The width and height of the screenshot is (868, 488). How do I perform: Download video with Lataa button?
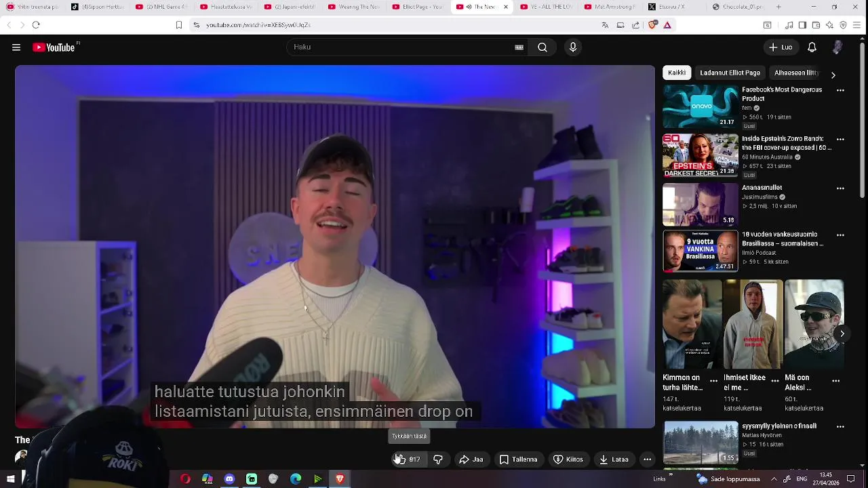click(614, 460)
